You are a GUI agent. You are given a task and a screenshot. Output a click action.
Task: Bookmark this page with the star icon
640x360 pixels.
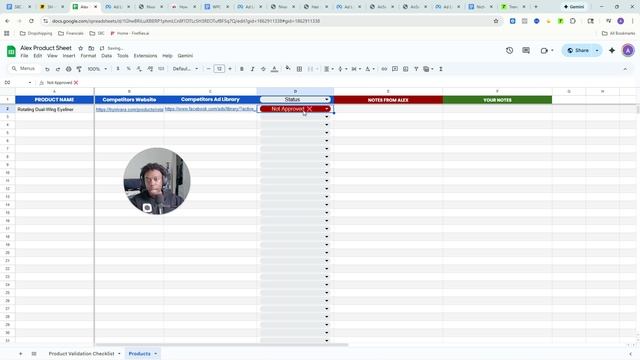tap(496, 21)
